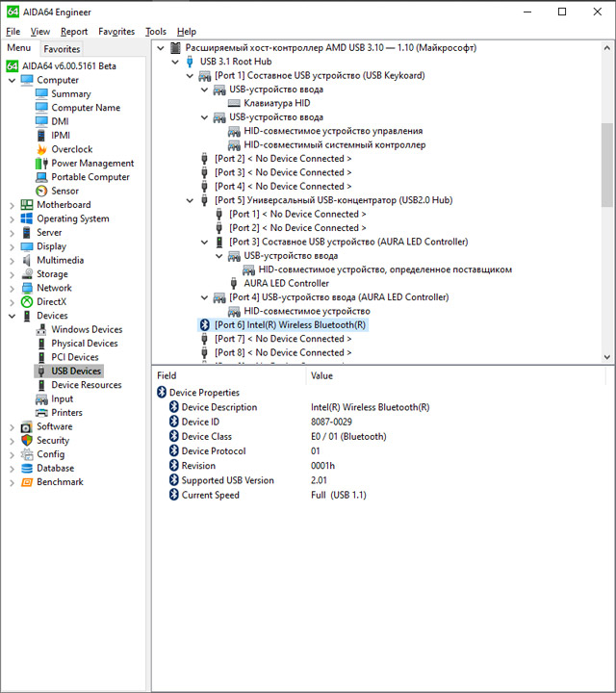Click the keyboard icon of Клавиатура HID

point(234,103)
